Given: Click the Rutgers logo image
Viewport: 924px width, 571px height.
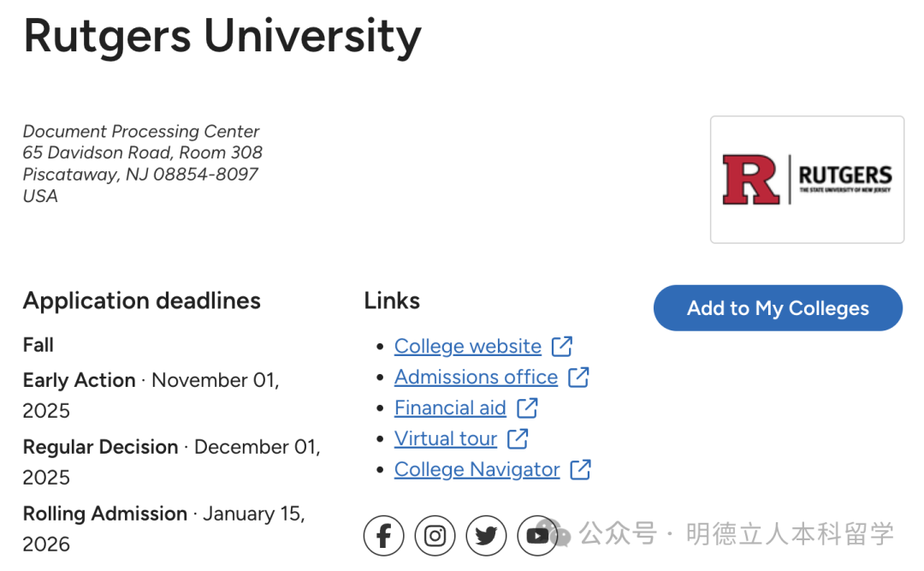Looking at the screenshot, I should tap(807, 180).
